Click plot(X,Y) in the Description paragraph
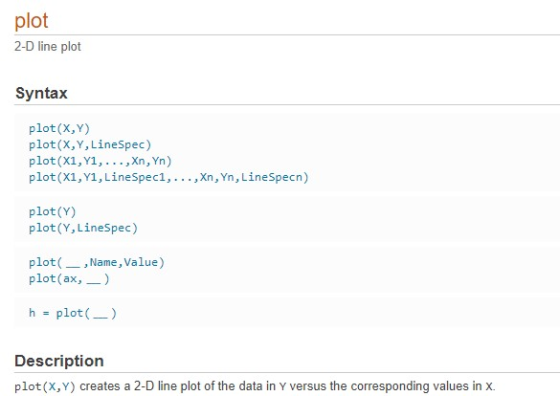Image resolution: width=560 pixels, height=396 pixels. (x=45, y=386)
